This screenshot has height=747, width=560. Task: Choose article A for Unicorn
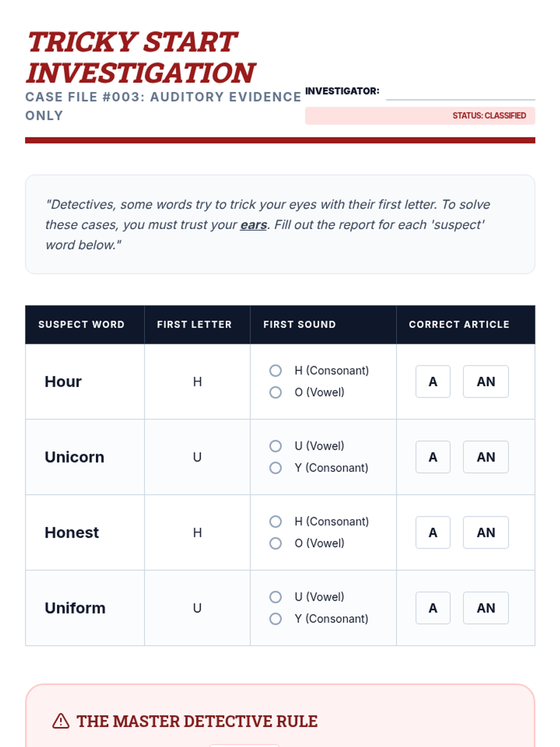click(433, 457)
